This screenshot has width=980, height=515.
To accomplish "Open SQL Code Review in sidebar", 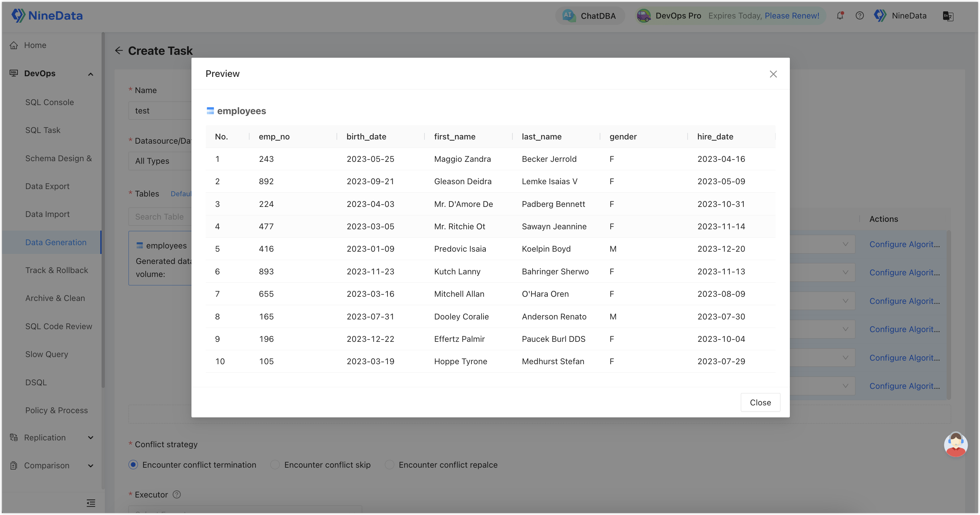I will click(x=59, y=327).
